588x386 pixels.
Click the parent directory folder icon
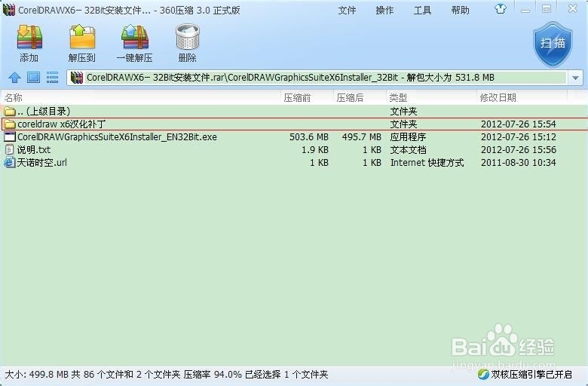point(10,112)
